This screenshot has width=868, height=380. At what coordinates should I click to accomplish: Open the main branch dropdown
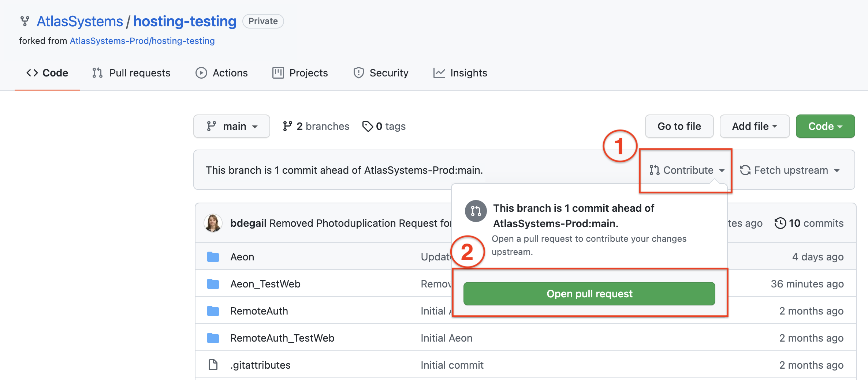tap(231, 126)
